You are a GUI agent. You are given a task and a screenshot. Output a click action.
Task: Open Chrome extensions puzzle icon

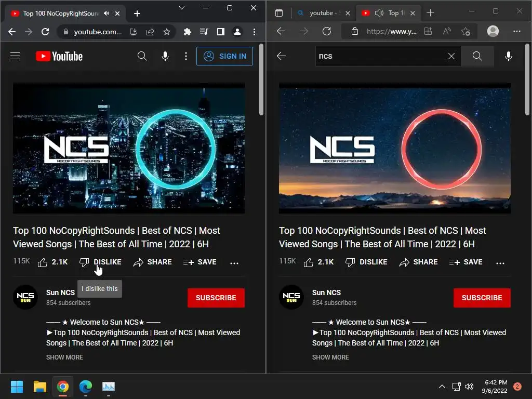coord(187,32)
